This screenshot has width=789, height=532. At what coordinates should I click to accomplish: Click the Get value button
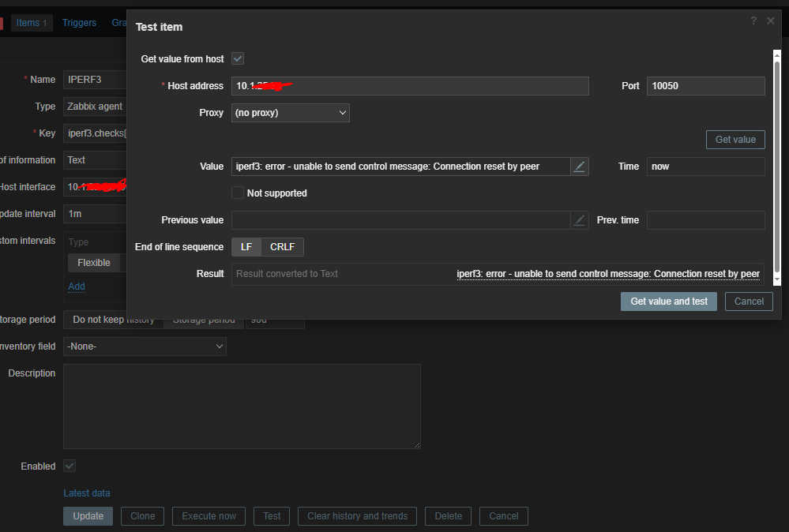pos(735,140)
